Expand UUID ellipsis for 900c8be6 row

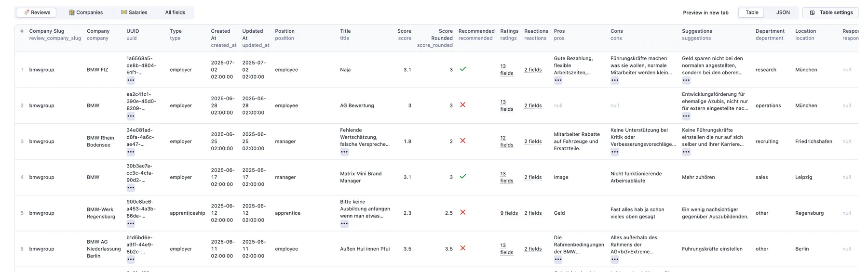point(131,223)
